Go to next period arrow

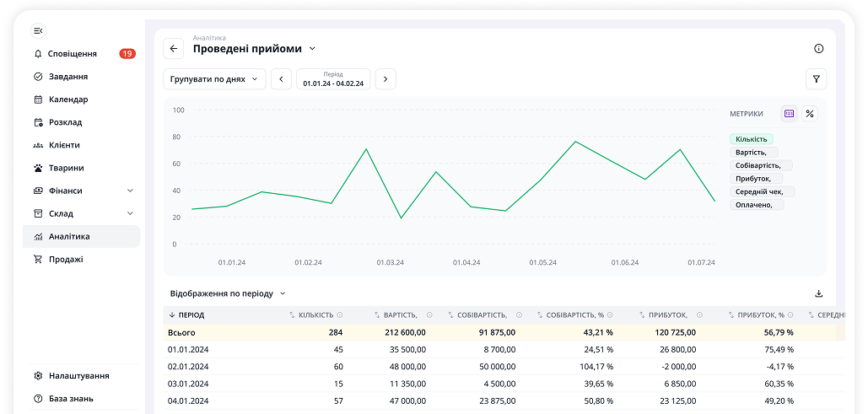point(385,79)
